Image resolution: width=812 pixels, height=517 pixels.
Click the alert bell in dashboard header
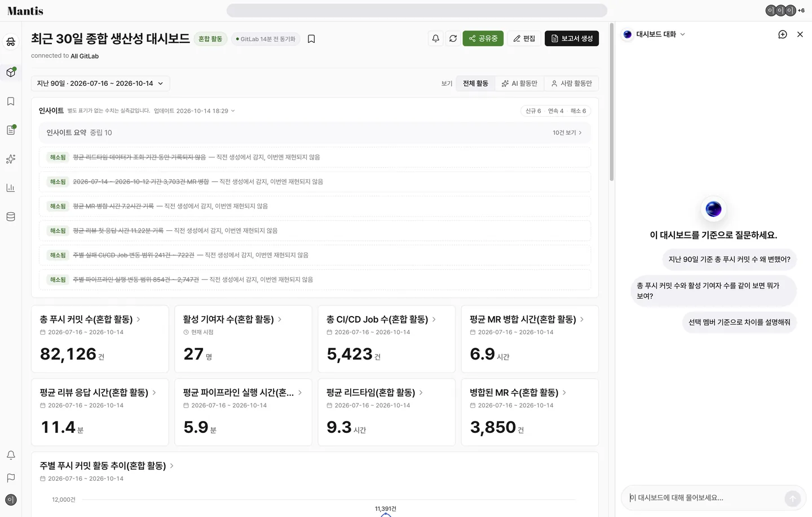click(x=436, y=38)
